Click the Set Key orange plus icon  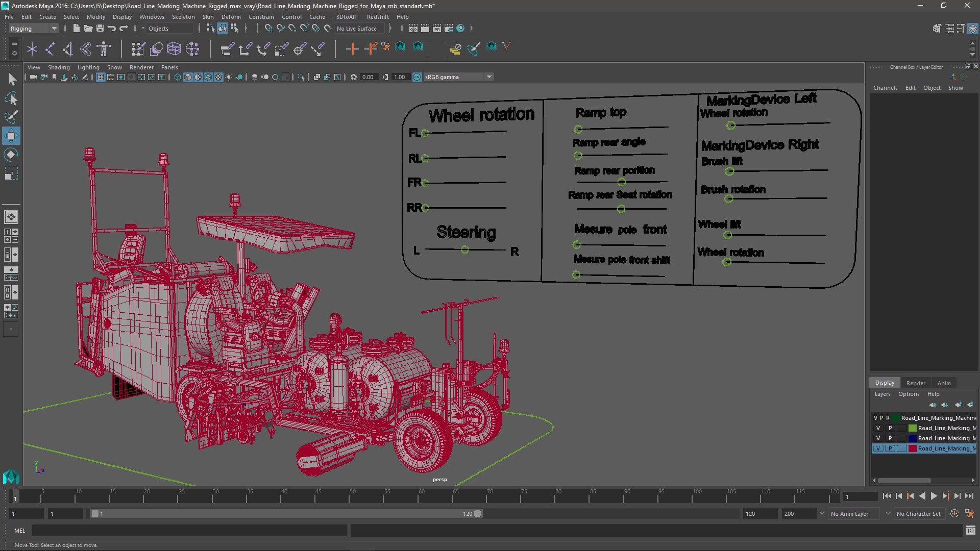(x=352, y=49)
